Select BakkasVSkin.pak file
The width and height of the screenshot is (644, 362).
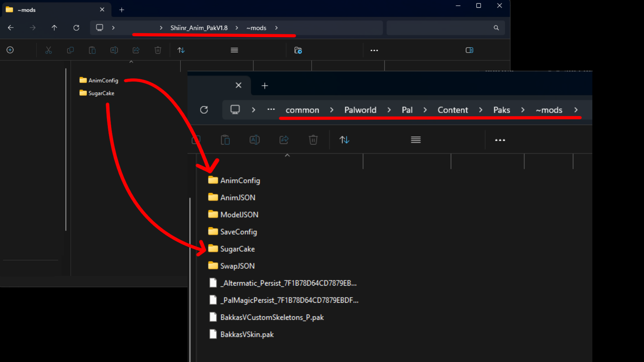[241, 334]
